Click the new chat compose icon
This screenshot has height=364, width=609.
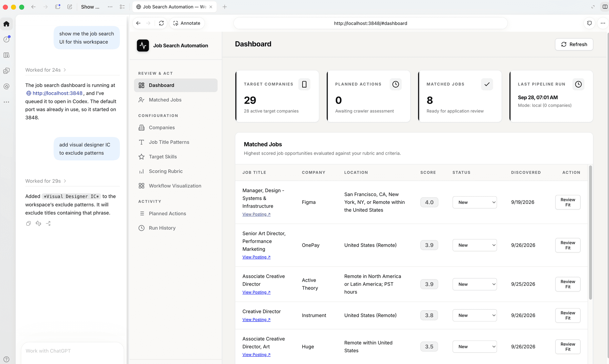pos(70,7)
